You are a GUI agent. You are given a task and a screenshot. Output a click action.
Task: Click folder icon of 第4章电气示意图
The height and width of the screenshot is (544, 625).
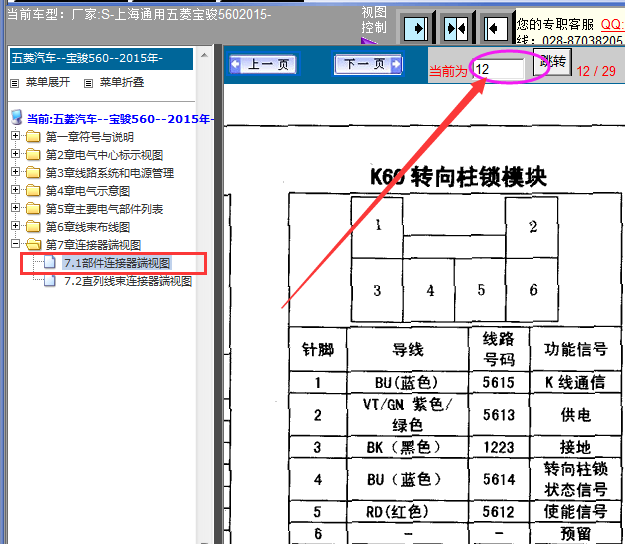[33, 190]
